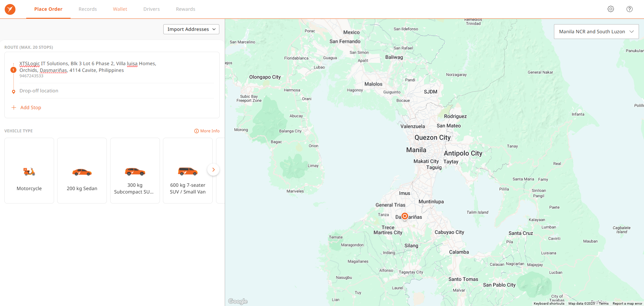Image resolution: width=644 pixels, height=306 pixels.
Task: Click the Infanta map label
Action: [578, 114]
